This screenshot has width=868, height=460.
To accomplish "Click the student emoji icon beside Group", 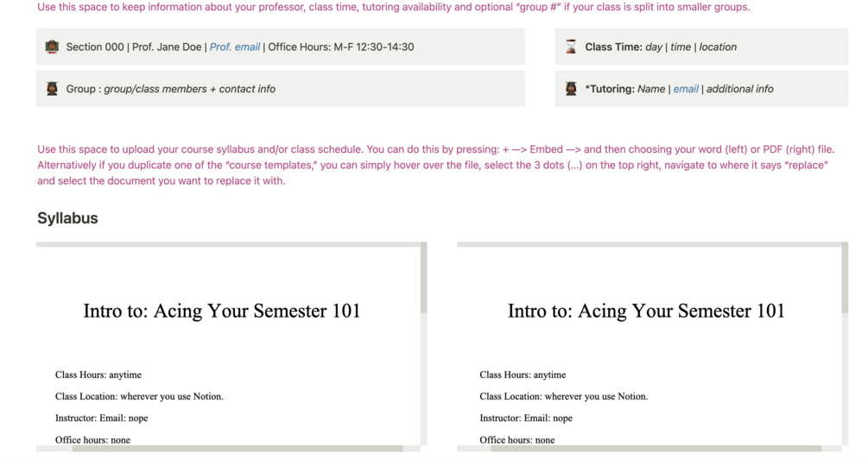I will click(x=52, y=89).
